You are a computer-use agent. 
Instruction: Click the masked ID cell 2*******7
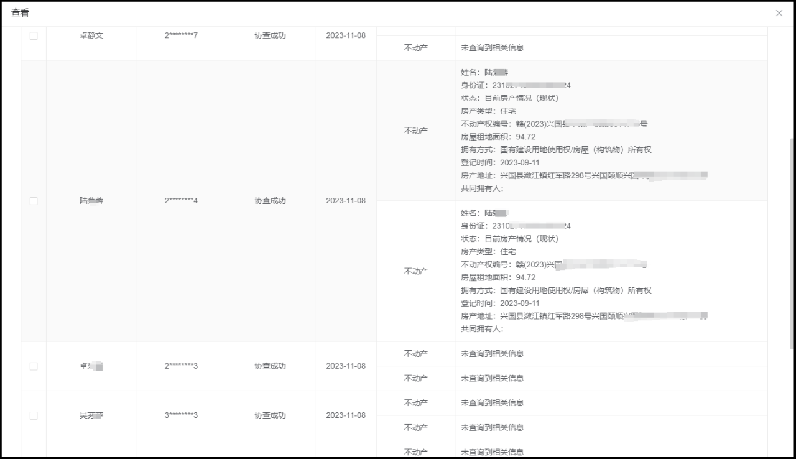coord(181,36)
